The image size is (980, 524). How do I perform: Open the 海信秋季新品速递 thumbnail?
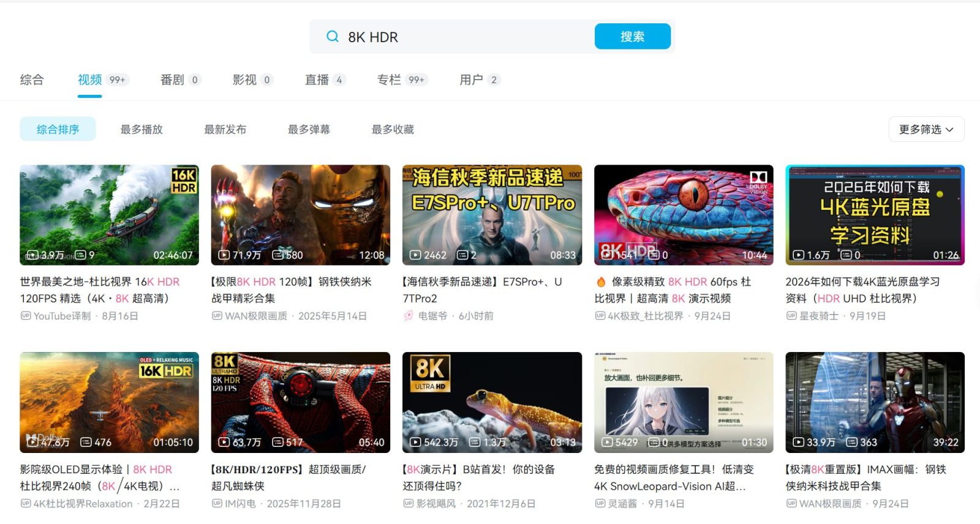click(x=492, y=215)
